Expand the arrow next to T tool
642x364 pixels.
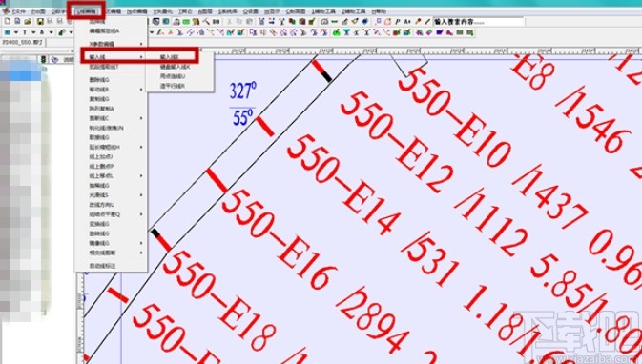coord(33,32)
